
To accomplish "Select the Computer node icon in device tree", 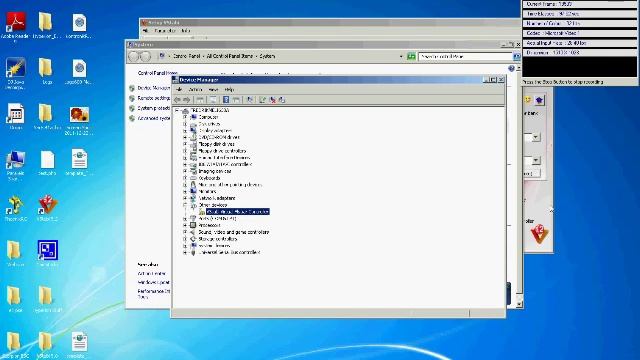I will [193, 117].
